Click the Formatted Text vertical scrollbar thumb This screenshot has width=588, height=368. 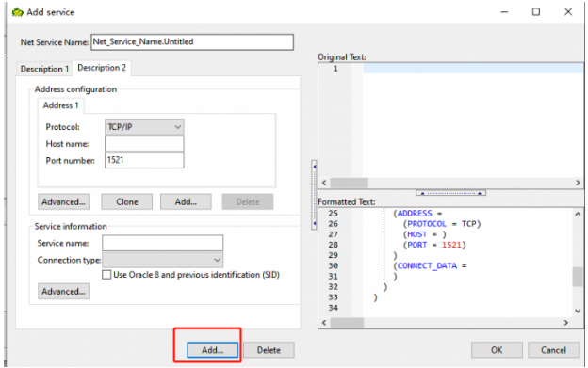click(578, 277)
